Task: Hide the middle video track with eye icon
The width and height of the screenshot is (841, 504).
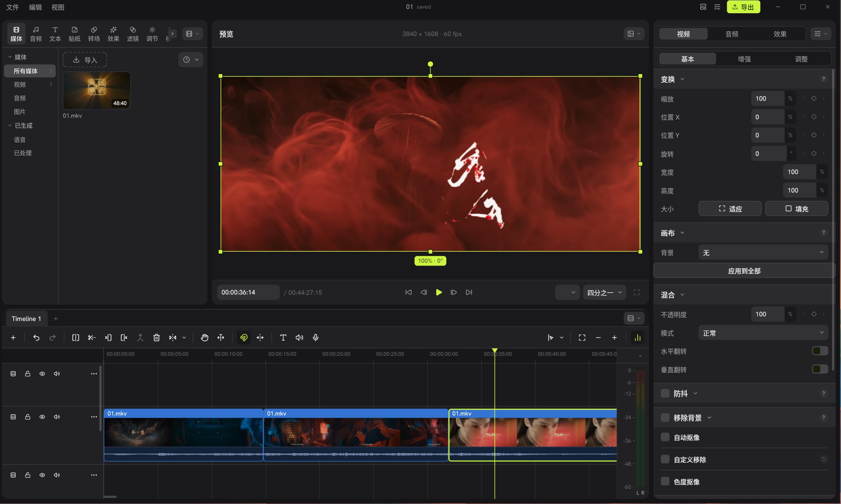Action: click(x=42, y=417)
